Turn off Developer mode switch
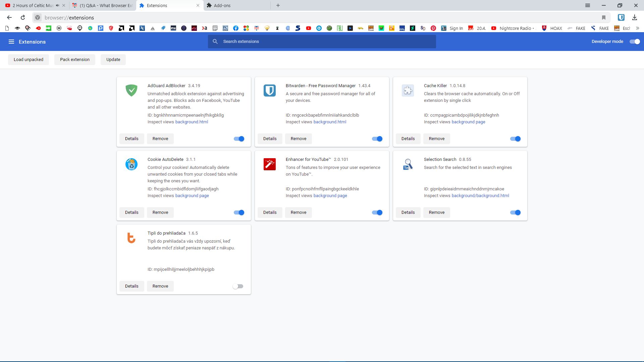 coord(635,42)
